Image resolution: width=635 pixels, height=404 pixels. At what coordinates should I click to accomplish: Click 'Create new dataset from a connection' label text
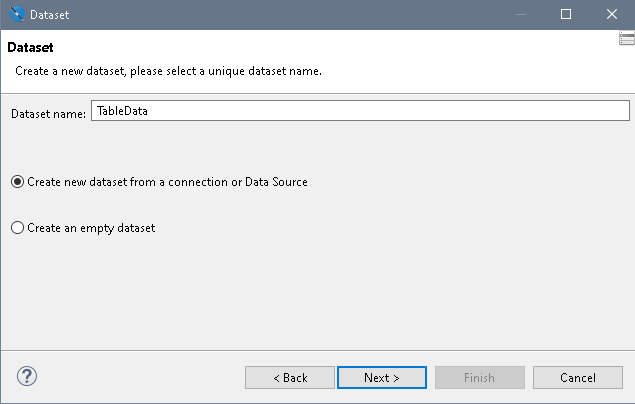[x=167, y=182]
